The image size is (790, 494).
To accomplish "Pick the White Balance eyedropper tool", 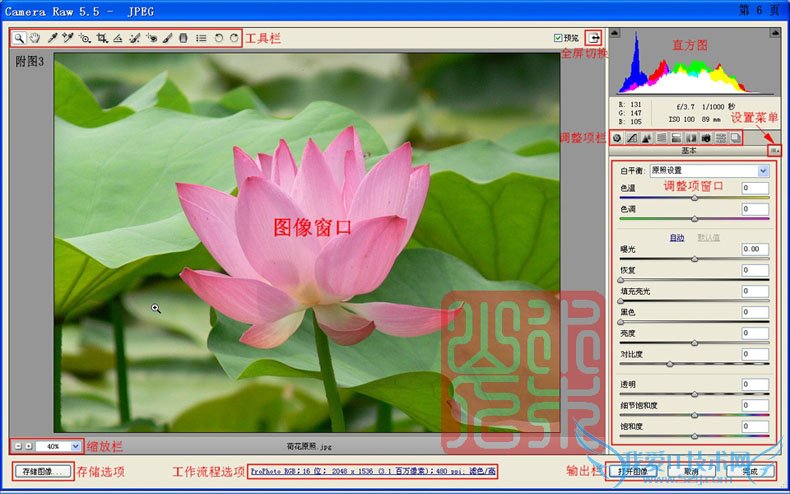I will click(52, 38).
